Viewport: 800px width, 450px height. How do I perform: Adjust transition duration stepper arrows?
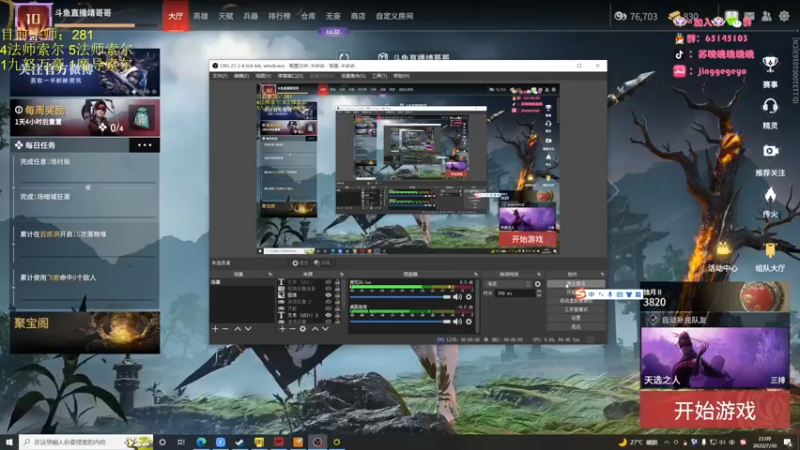(x=539, y=293)
